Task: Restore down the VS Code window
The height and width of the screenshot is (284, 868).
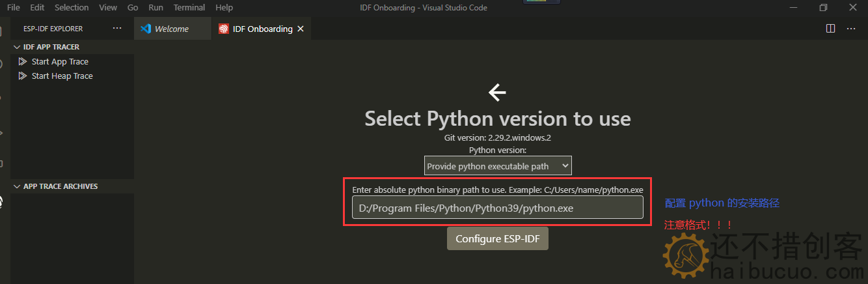Action: pyautogui.click(x=823, y=8)
